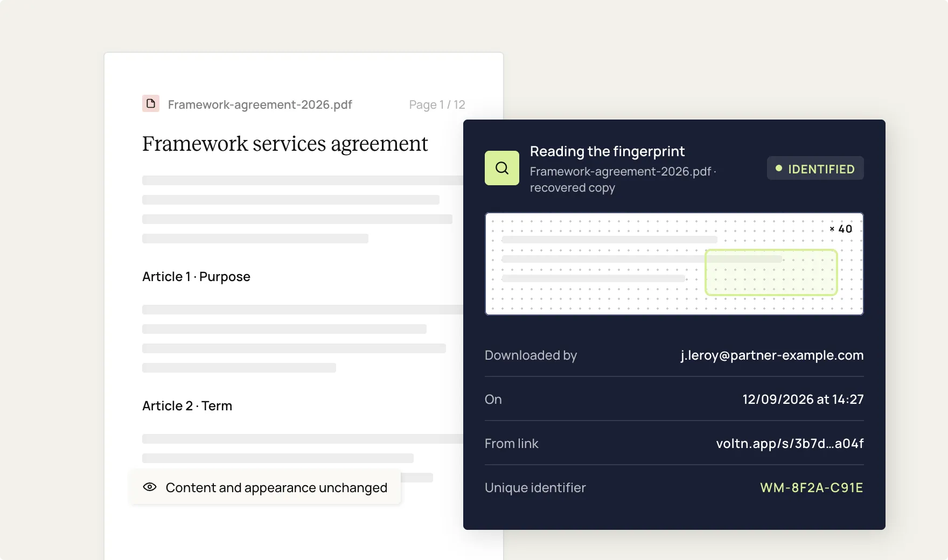This screenshot has width=948, height=560.
Task: Click the Content and appearance unchanged banner
Action: point(265,487)
